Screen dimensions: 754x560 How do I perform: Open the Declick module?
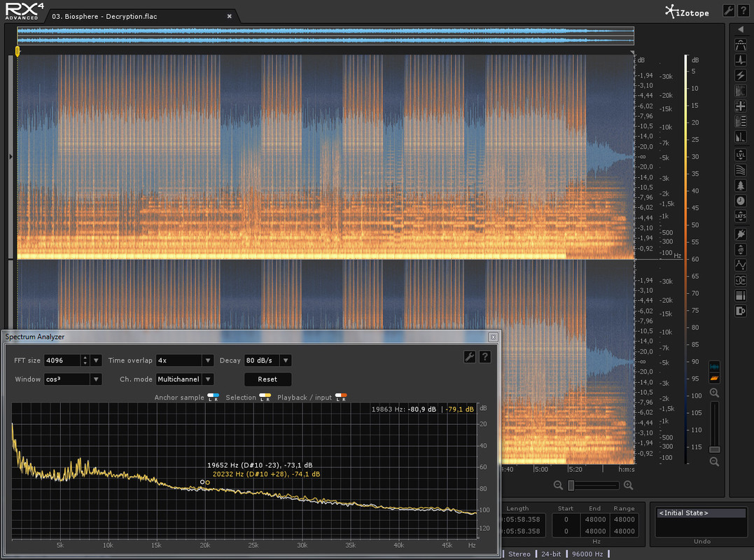coord(741,60)
